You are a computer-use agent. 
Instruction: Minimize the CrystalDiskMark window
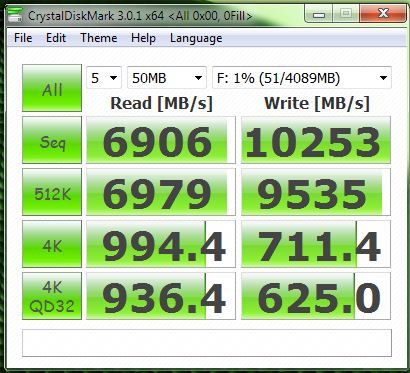pos(319,14)
